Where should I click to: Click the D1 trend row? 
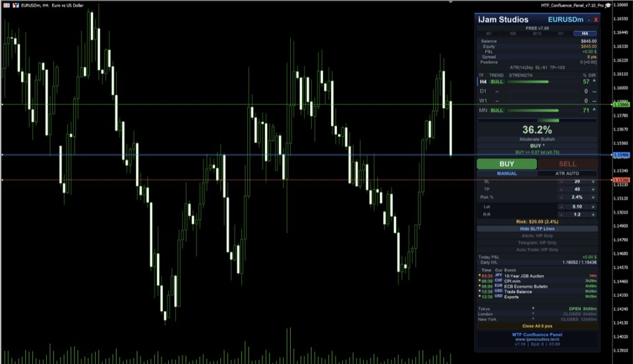(537, 91)
